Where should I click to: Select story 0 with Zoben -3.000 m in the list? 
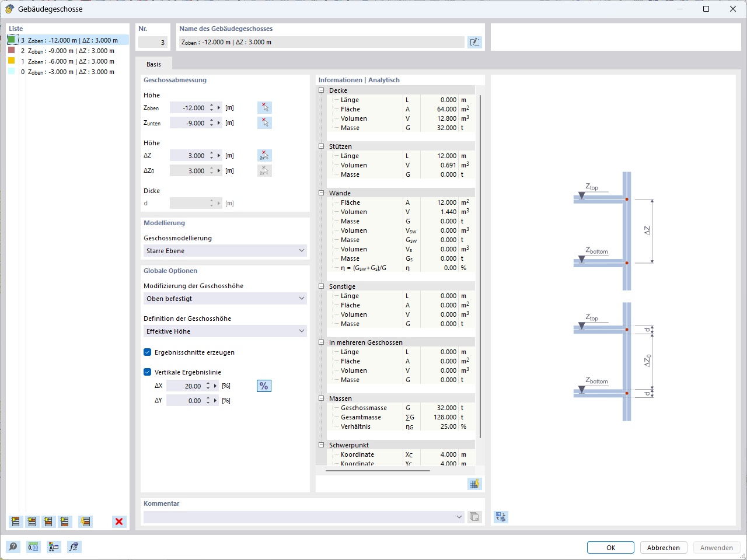[68, 72]
